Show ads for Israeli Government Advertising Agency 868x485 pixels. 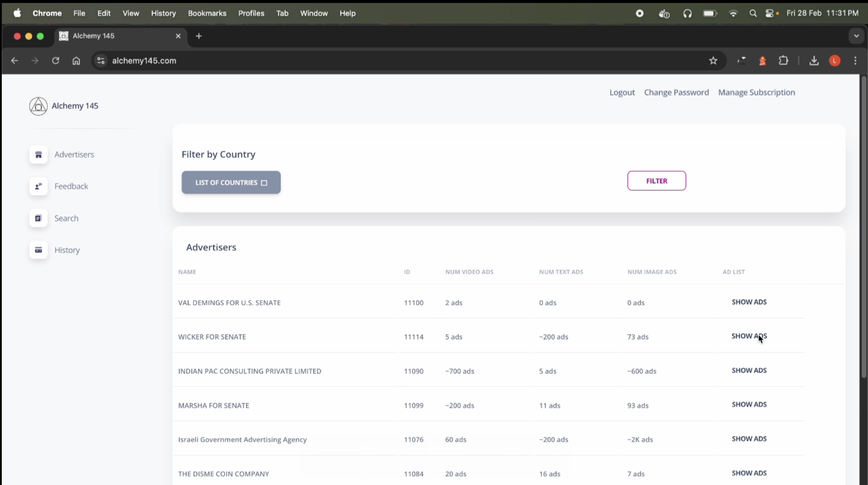[x=749, y=439]
